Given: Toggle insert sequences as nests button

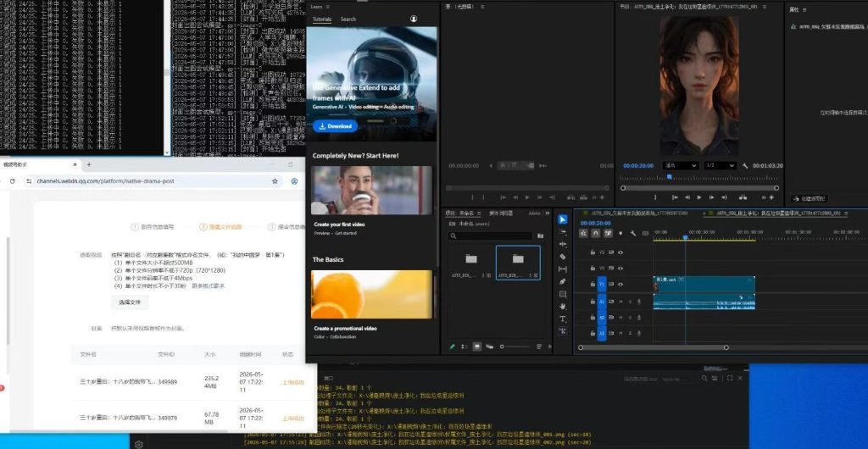Looking at the screenshot, I should [583, 233].
